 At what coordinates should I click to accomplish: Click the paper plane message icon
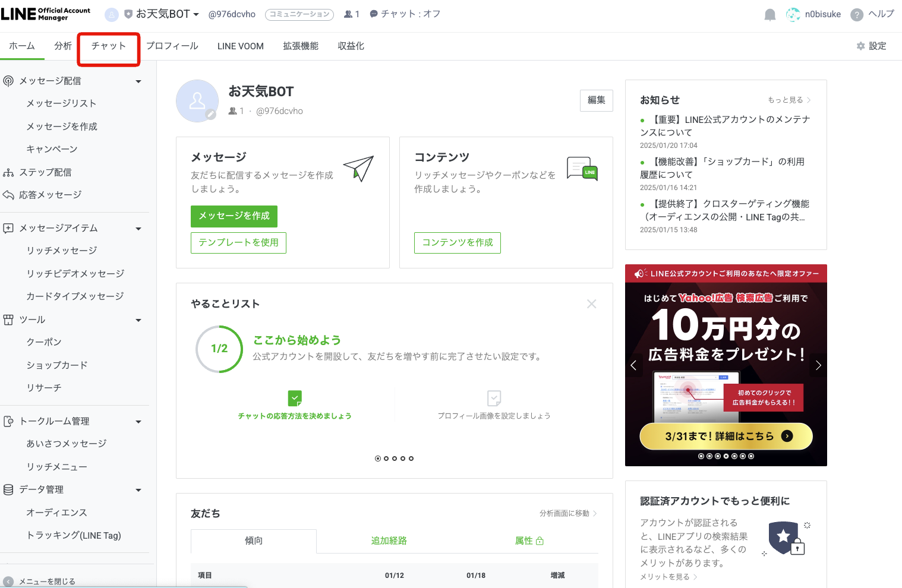coord(359,169)
